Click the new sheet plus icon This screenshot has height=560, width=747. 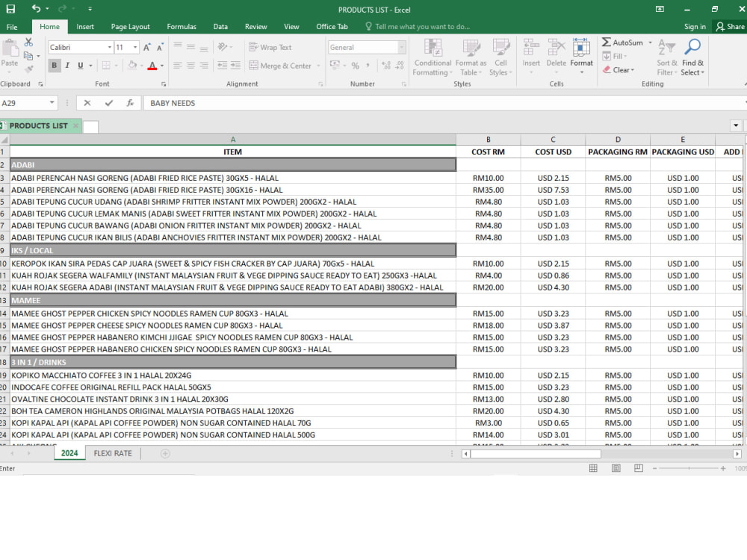click(x=165, y=453)
